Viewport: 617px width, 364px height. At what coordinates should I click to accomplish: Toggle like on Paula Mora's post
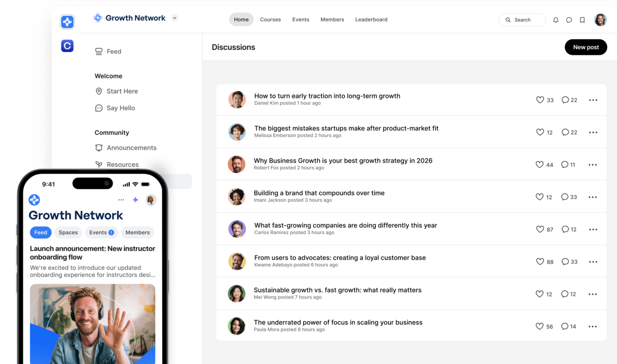539,326
